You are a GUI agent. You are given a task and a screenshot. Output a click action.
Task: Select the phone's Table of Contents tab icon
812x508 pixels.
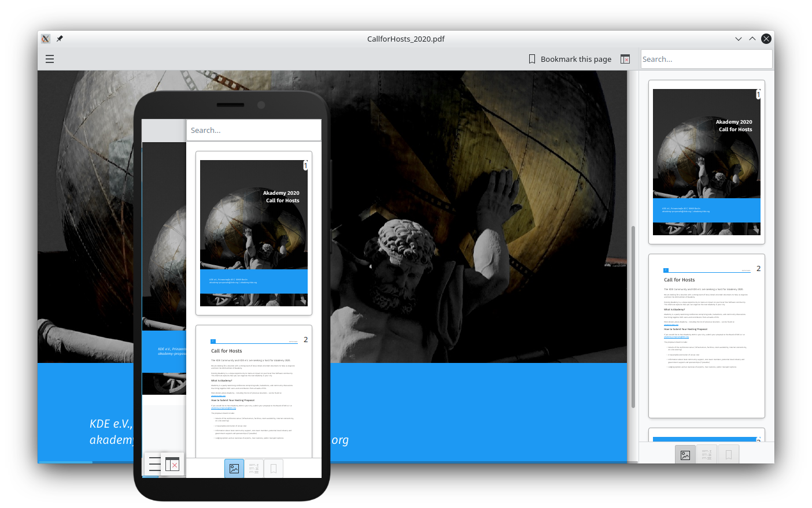point(254,469)
